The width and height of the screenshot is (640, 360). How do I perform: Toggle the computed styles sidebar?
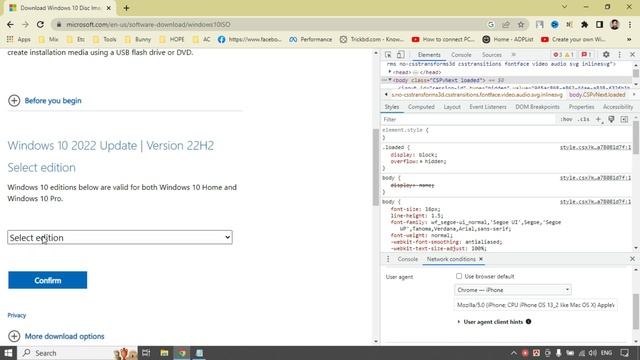[x=624, y=119]
